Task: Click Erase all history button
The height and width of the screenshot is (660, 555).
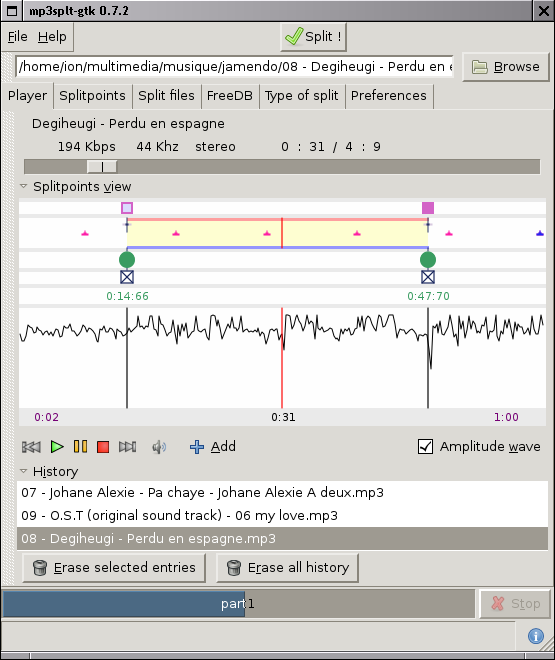Action: point(287,568)
